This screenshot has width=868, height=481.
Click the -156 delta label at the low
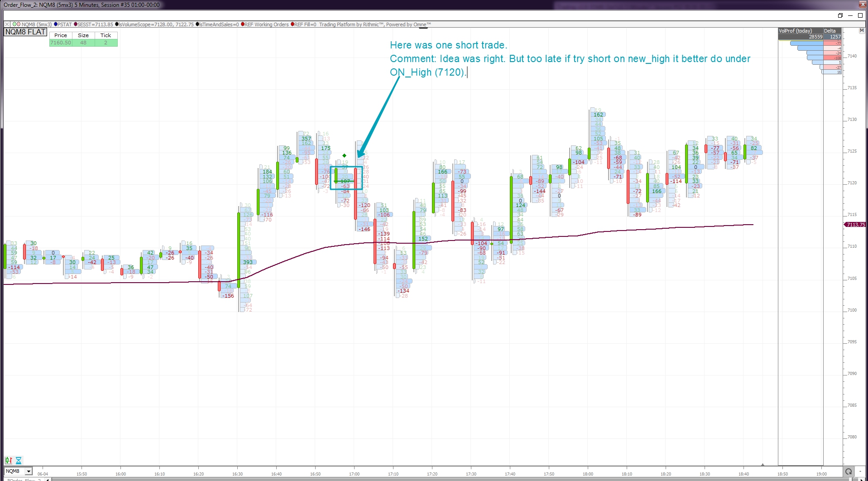click(x=228, y=296)
